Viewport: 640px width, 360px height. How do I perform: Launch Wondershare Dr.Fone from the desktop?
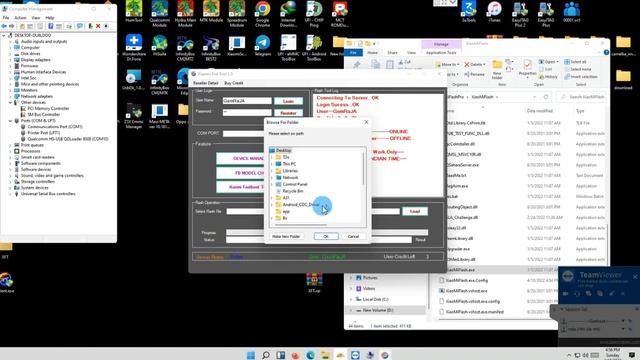click(x=134, y=48)
